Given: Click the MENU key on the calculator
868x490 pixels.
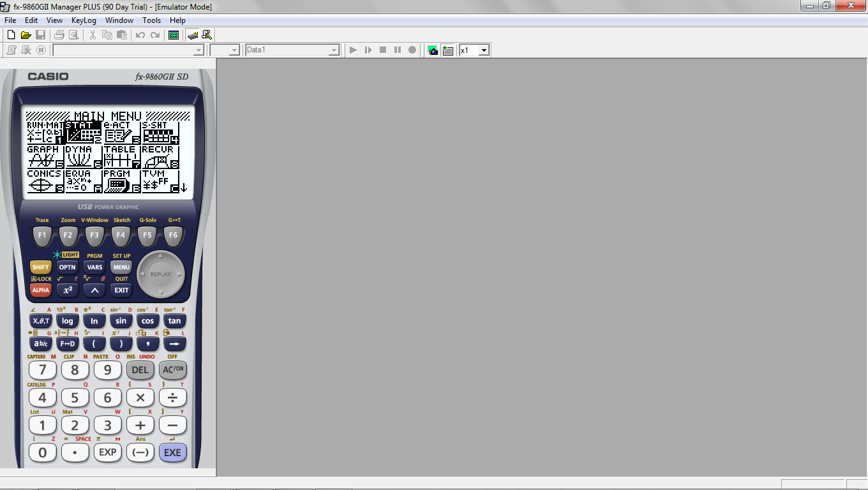Looking at the screenshot, I should click(x=121, y=267).
